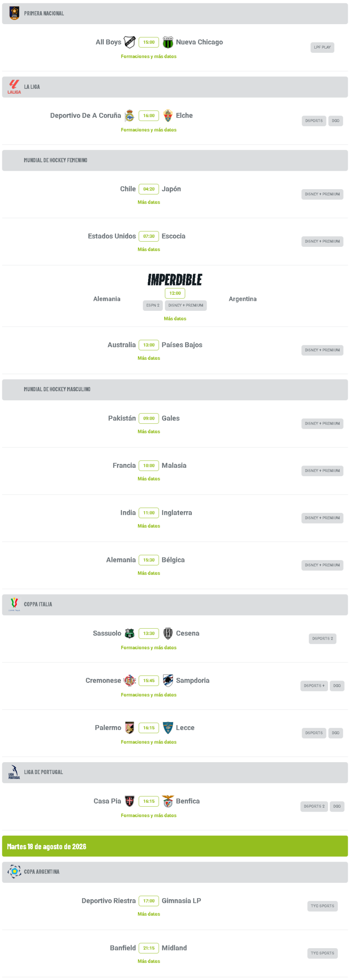
Task: Click TYC SPORTS badge for Deportivo Riestra match
Action: coord(322,906)
